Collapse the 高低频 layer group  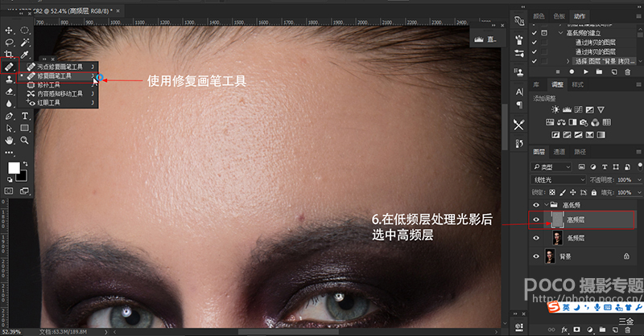point(547,205)
